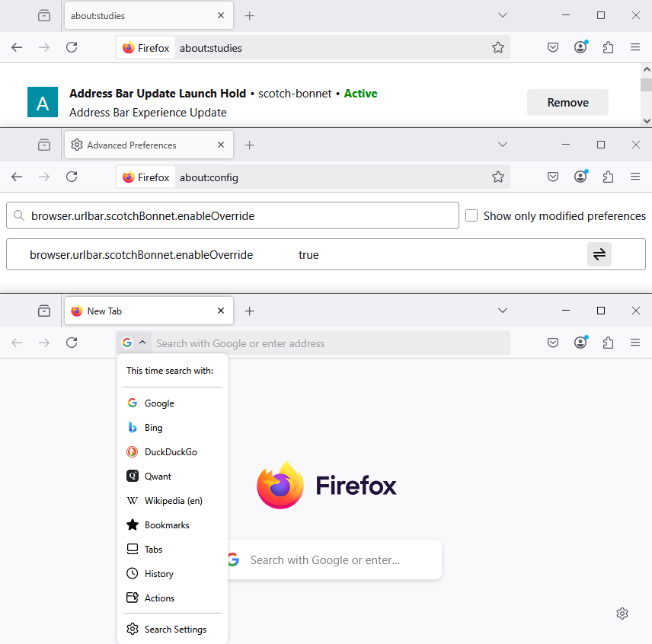Viewport: 652px width, 644px height.
Task: Open account icon in about:config window
Action: coord(580,177)
